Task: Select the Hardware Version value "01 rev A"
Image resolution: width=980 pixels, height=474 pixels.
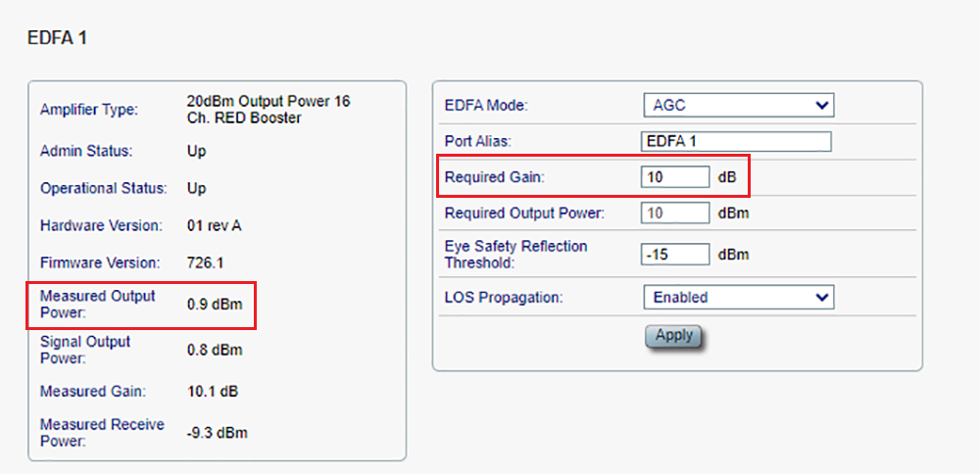Action: click(214, 226)
